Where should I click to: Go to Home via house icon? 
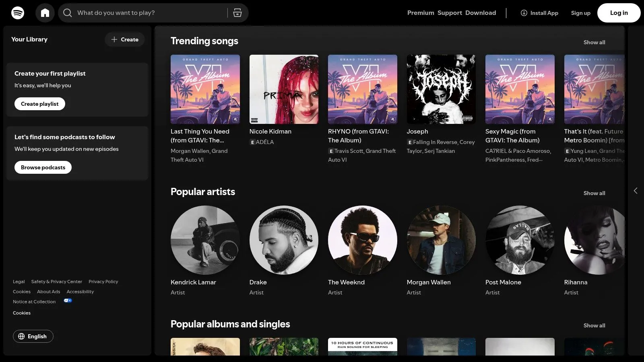point(45,13)
